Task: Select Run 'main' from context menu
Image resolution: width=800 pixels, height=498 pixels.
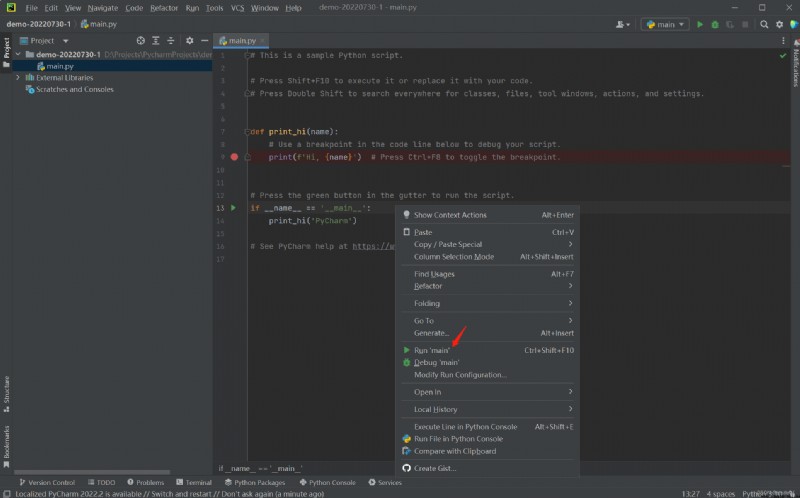Action: click(487, 351)
